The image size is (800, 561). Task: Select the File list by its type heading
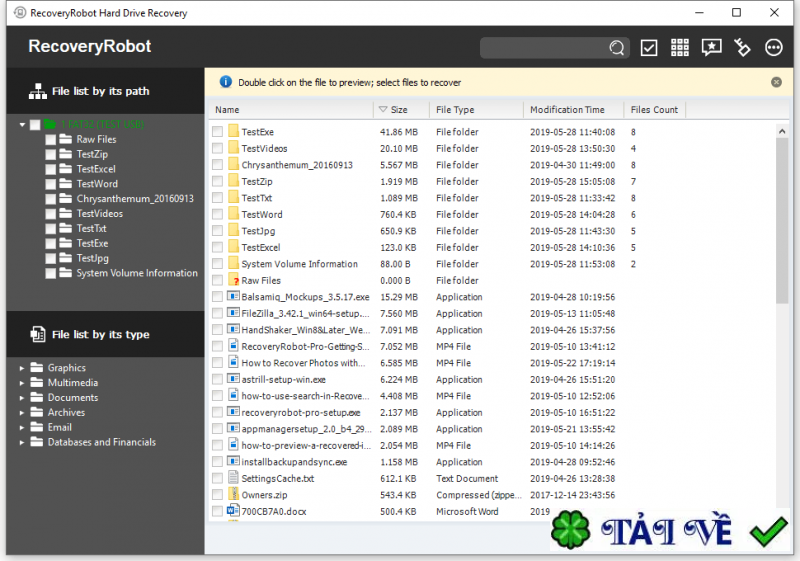point(100,335)
